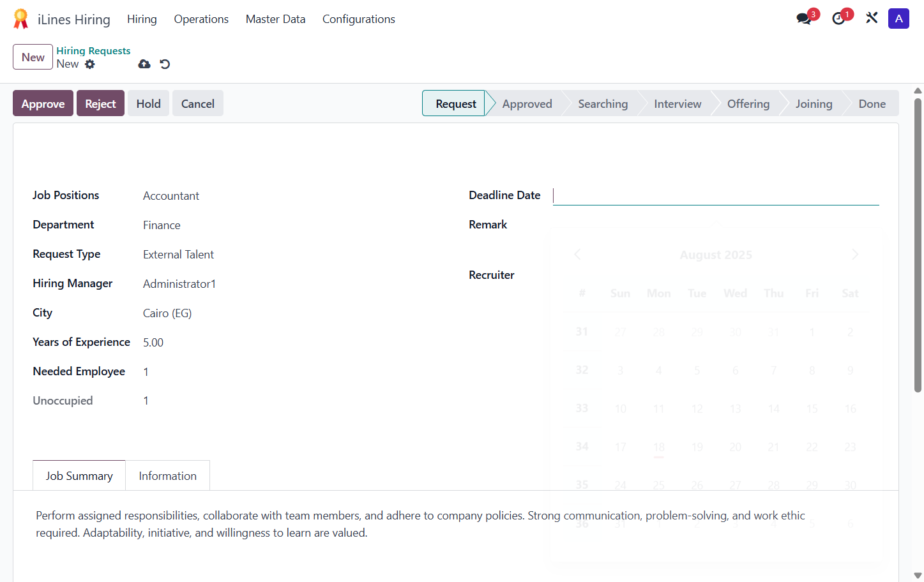
Task: Click the iLines Hiring ribbon logo
Action: 20,19
